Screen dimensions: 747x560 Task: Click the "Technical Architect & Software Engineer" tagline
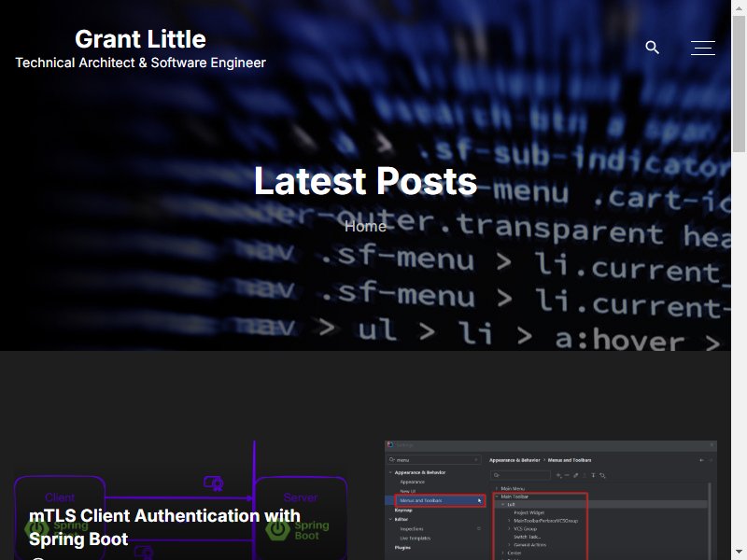[x=141, y=63]
